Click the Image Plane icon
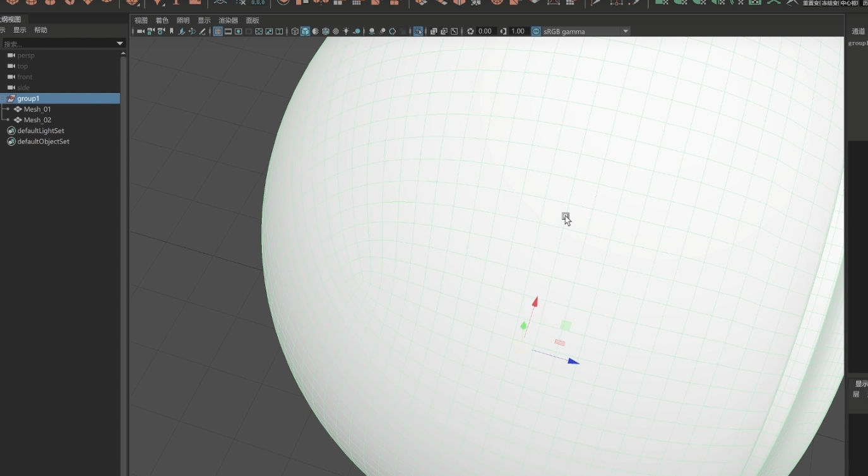The width and height of the screenshot is (868, 476). coord(181,31)
